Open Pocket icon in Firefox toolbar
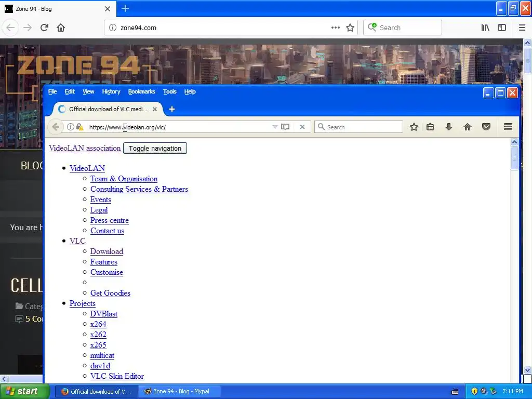The image size is (532, 399). coord(486,127)
